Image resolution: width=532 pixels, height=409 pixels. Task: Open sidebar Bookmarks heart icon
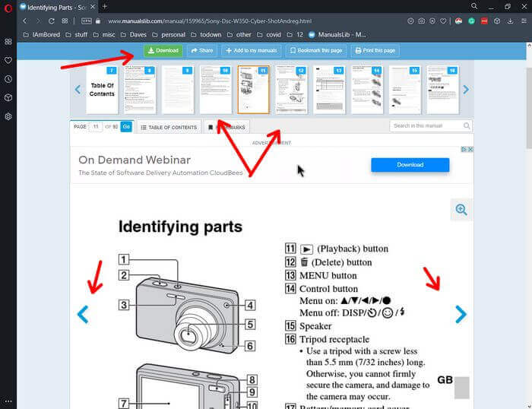tap(8, 60)
